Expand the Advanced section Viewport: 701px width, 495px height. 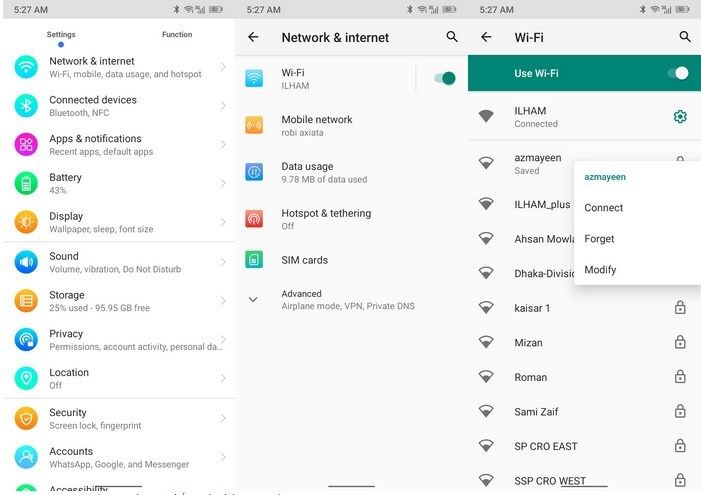tap(253, 299)
